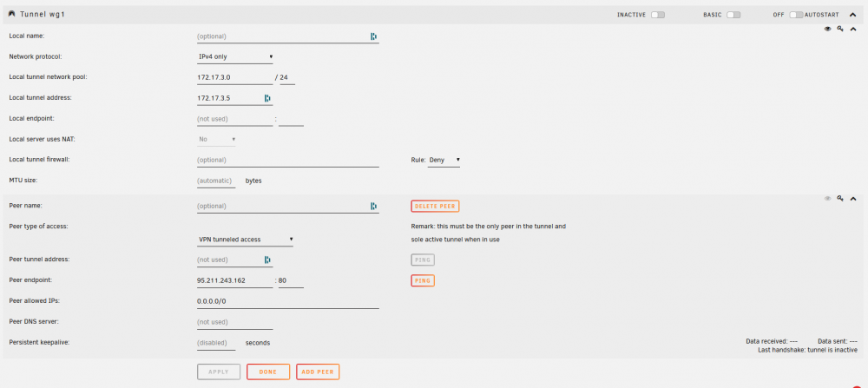Click the Local tunnel address field 172.17.3.5
868x388 pixels.
234,98
